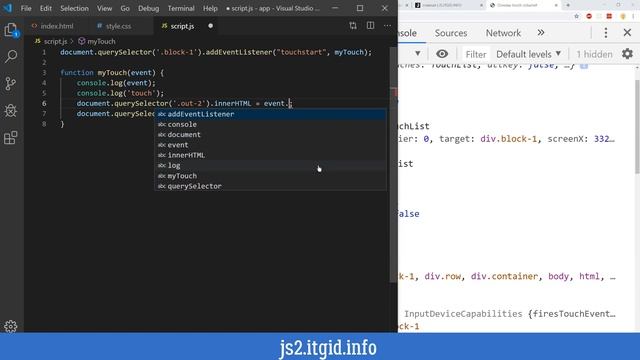The image size is (640, 360).
Task: Open the File menu
Action: click(x=26, y=8)
